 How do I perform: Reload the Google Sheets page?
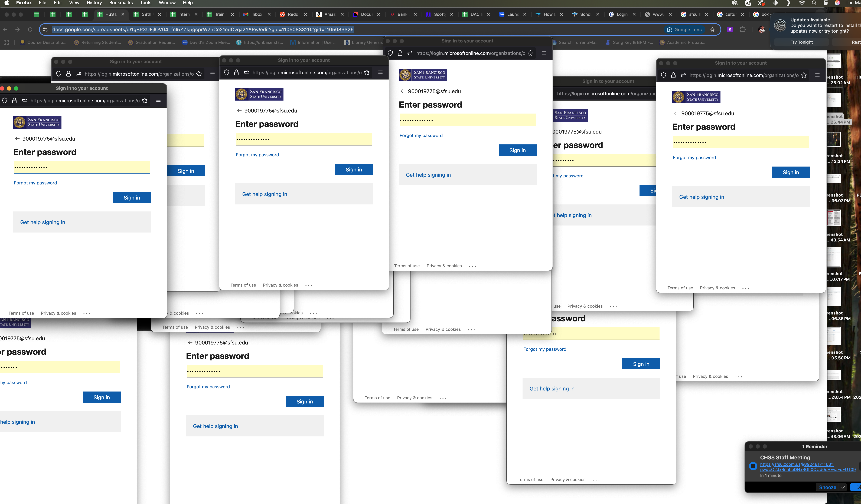(x=30, y=30)
